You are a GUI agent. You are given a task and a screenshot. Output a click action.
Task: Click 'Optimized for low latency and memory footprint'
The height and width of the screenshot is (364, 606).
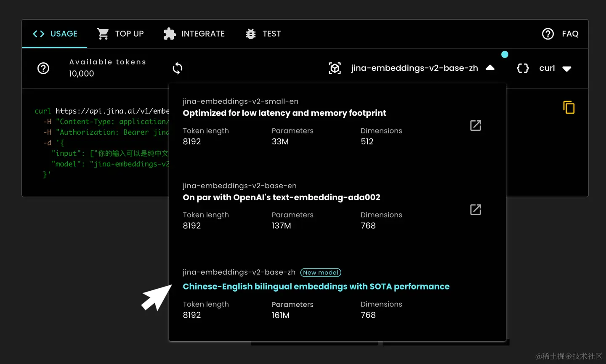tap(284, 113)
